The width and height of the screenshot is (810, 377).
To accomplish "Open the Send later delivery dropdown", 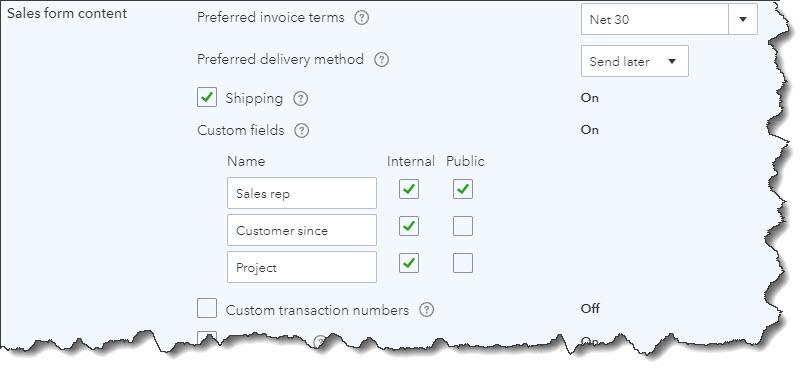I will (634, 61).
